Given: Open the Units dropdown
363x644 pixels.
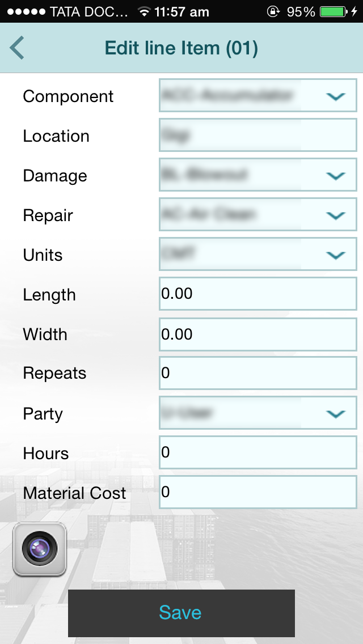Looking at the screenshot, I should [x=258, y=255].
